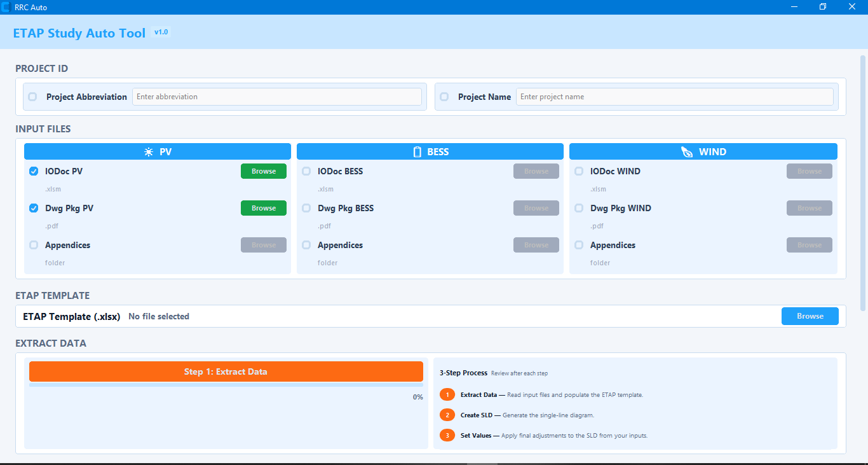Toggle the Project Name checkbox
This screenshot has height=465, width=868.
click(444, 97)
